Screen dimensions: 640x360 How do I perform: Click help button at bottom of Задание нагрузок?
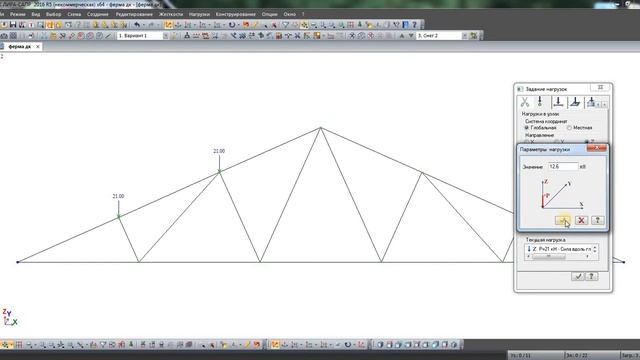click(x=591, y=276)
